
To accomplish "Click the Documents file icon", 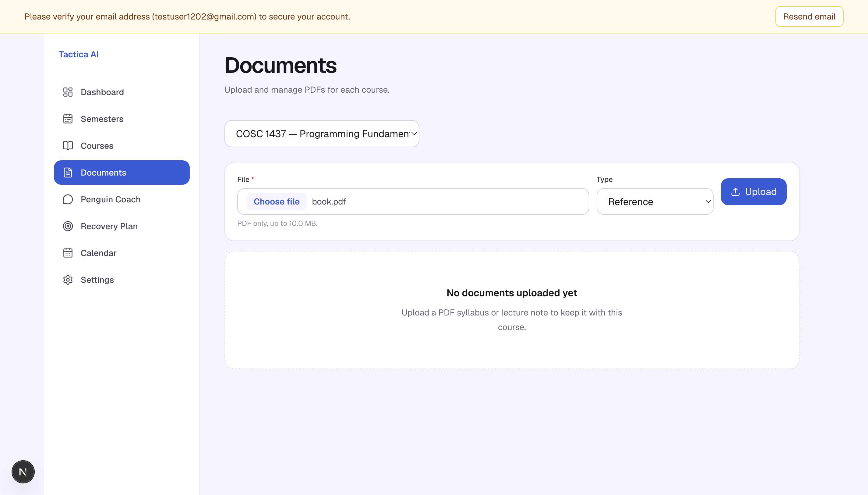I will tap(68, 173).
